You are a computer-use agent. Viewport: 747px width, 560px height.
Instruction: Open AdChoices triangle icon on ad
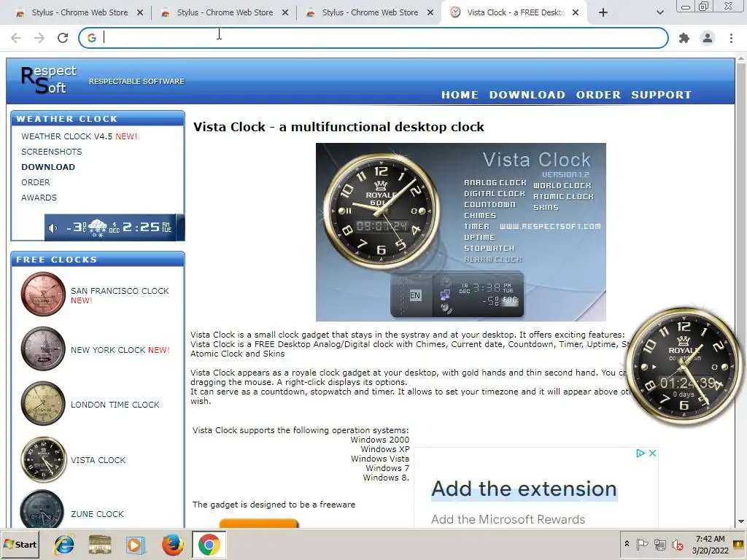640,453
